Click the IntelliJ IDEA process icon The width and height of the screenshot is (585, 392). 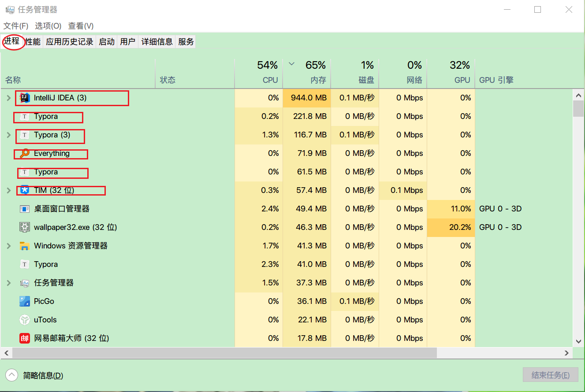(25, 98)
